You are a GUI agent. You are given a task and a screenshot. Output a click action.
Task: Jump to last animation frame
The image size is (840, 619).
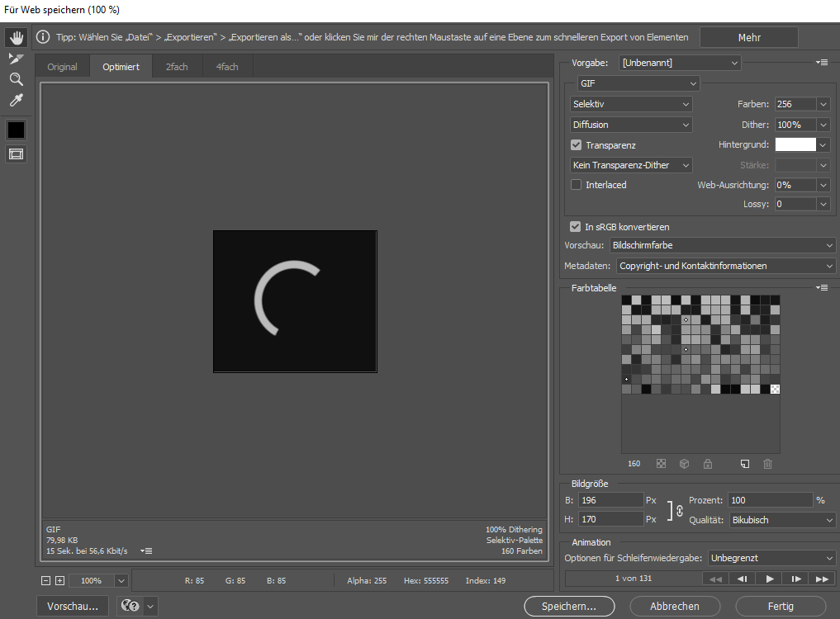823,579
